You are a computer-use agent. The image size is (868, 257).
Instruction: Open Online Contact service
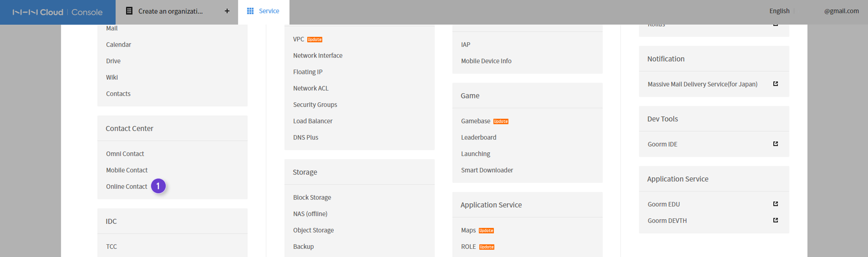[127, 187]
